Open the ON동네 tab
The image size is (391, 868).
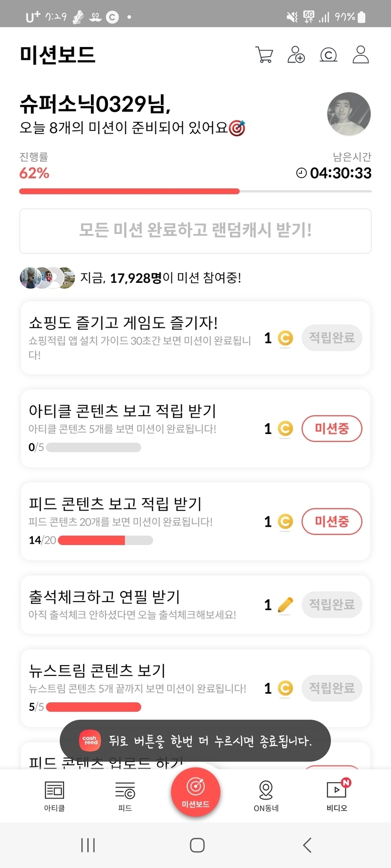266,796
